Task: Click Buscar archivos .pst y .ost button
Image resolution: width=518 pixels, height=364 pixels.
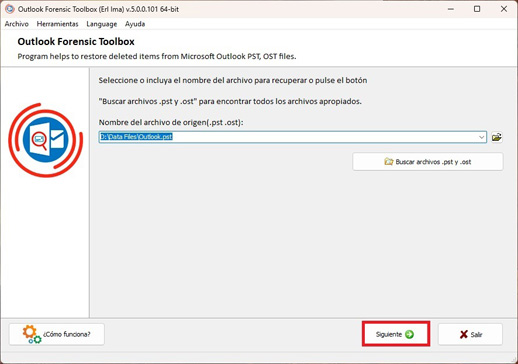Action: tap(428, 162)
